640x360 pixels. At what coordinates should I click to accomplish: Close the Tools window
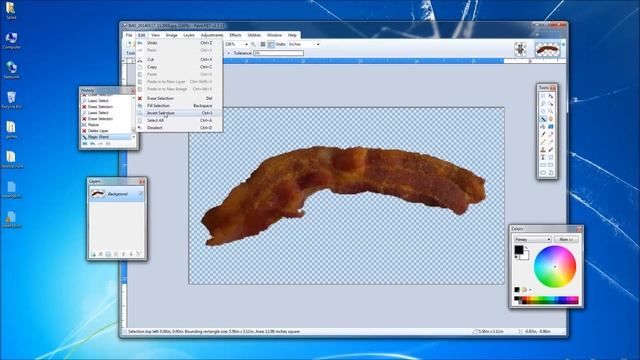pos(553,88)
